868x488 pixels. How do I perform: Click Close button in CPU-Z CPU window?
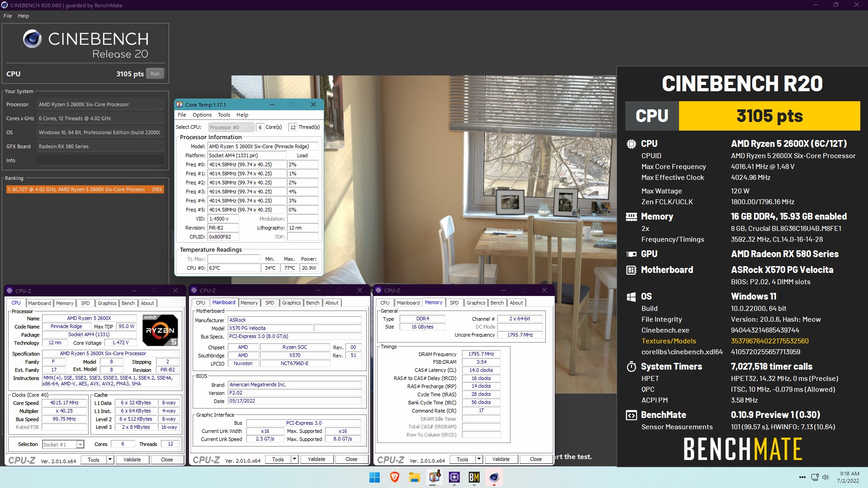click(167, 460)
